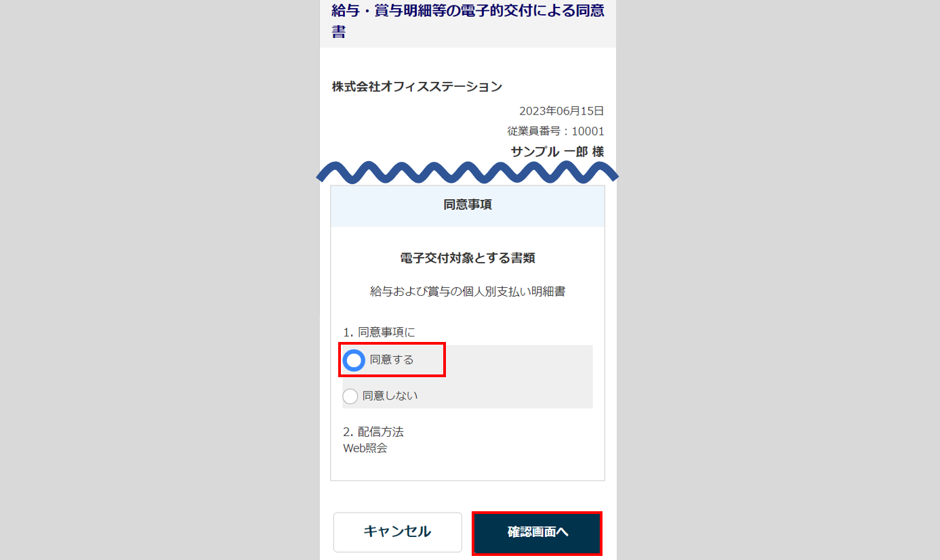Click the 同意しない label text

390,395
